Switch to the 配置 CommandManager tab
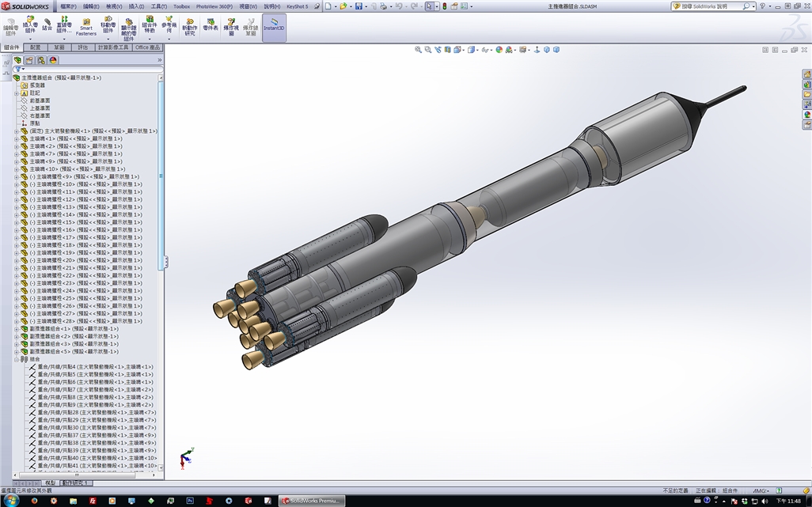The width and height of the screenshot is (812, 507). 35,47
